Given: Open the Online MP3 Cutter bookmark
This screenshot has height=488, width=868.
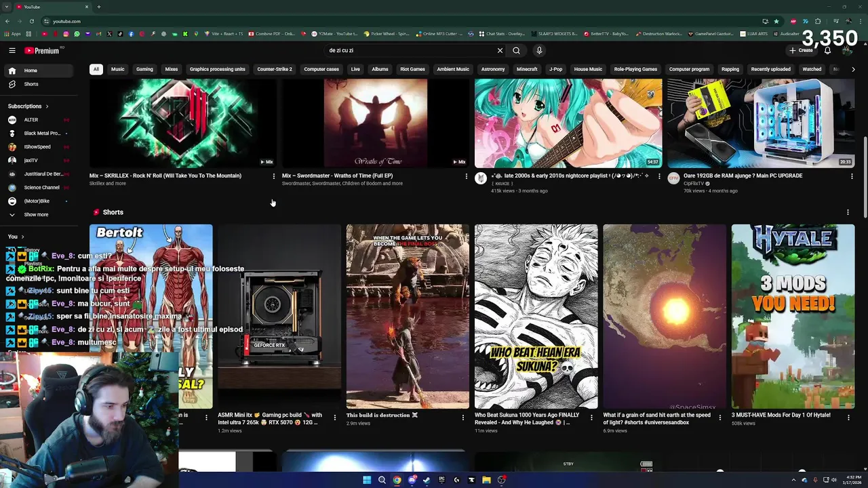Looking at the screenshot, I should coord(439,34).
